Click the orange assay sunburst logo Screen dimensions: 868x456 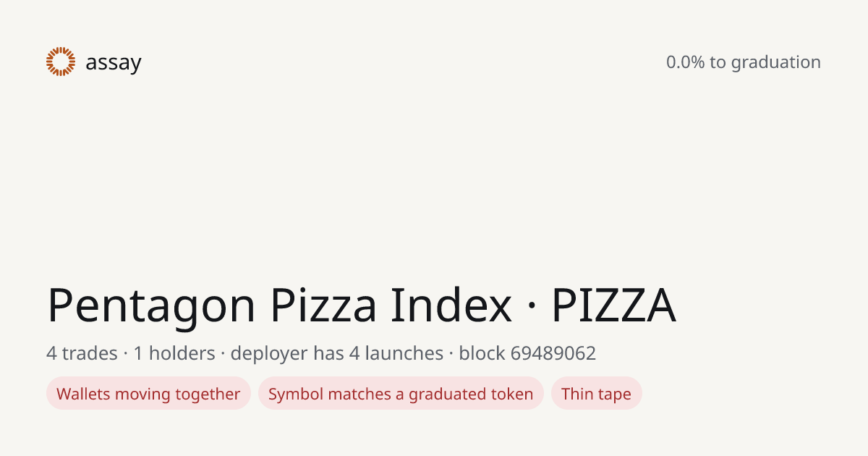click(61, 62)
